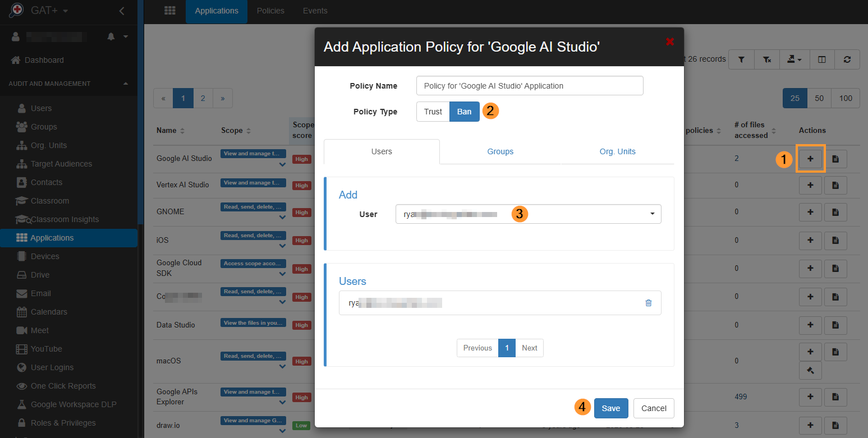Open the Policies tab
This screenshot has width=868, height=438.
tap(270, 11)
